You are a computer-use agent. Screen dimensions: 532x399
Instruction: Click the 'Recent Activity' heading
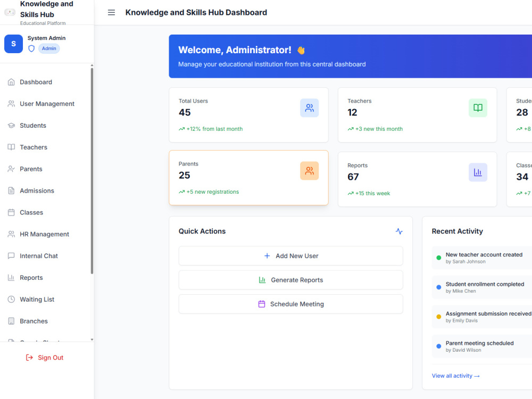click(458, 231)
